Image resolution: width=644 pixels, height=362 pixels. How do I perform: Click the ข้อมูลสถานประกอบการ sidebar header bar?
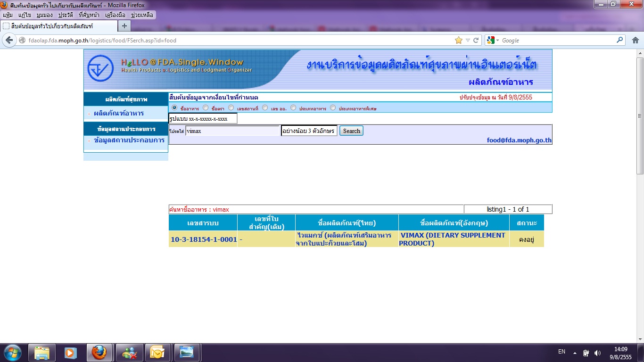126,129
